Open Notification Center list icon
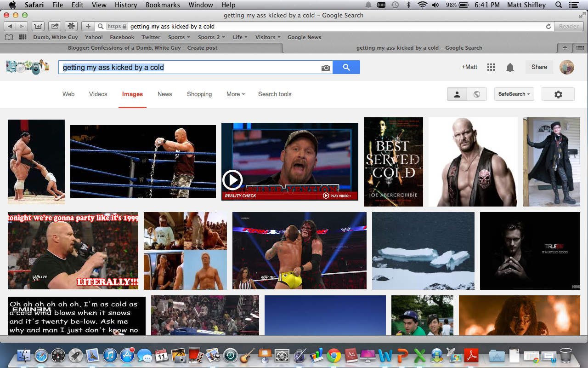Screen dimensions: 588x368 click(x=574, y=5)
